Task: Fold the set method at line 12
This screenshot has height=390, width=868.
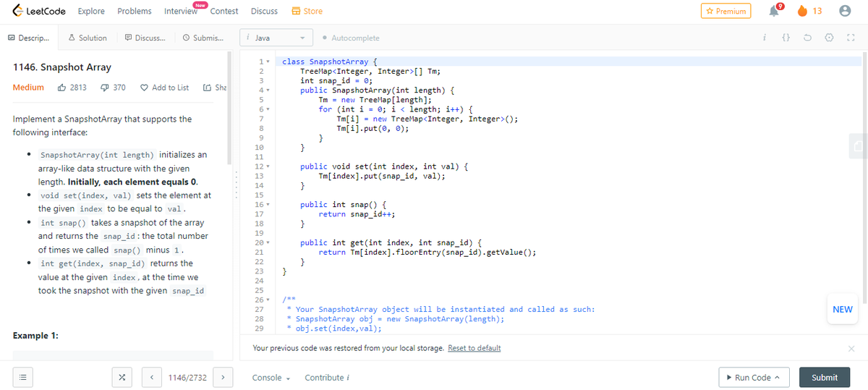Action: (266, 166)
